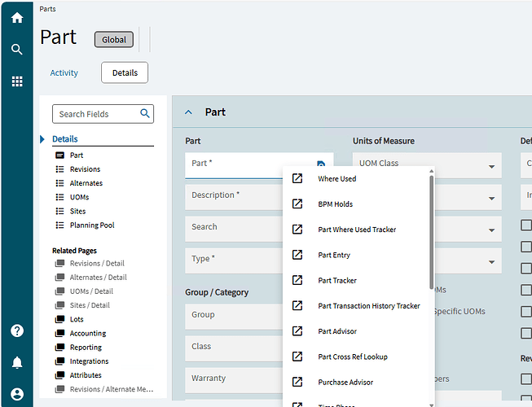Click the context menu scroll-up arrow
This screenshot has height=407, width=532.
pyautogui.click(x=431, y=171)
